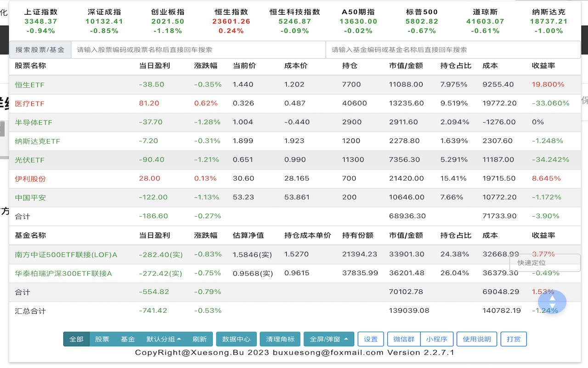Click the 快速定位 quick locate box

545,263
